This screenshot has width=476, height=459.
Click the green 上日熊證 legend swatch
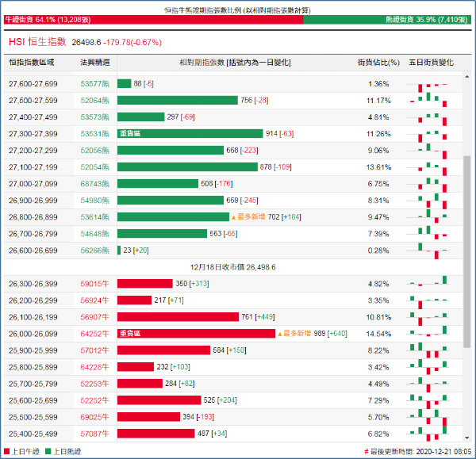(x=48, y=451)
